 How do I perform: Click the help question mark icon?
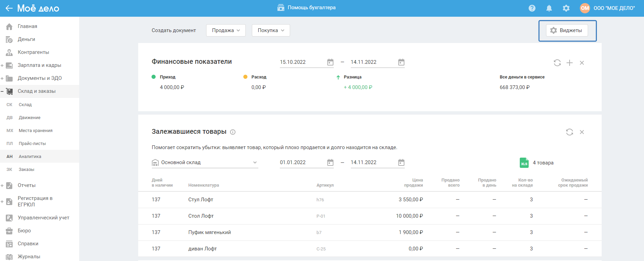[x=532, y=8]
